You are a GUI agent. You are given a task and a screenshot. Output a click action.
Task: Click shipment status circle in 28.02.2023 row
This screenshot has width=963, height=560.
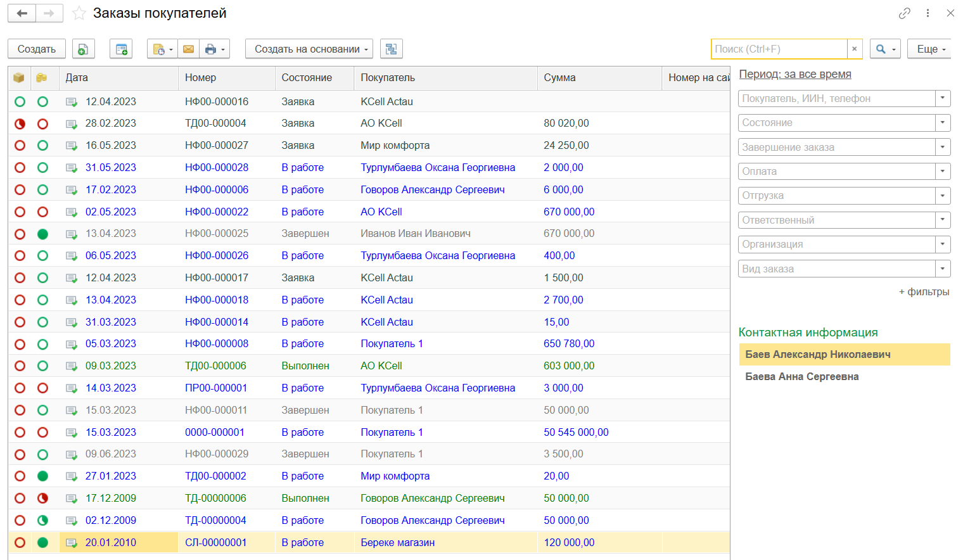click(x=20, y=124)
